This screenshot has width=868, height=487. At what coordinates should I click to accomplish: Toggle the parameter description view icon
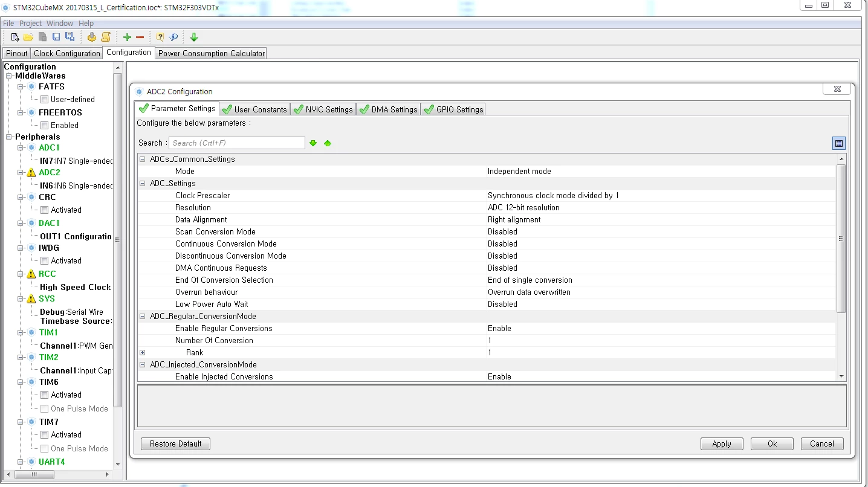point(838,143)
